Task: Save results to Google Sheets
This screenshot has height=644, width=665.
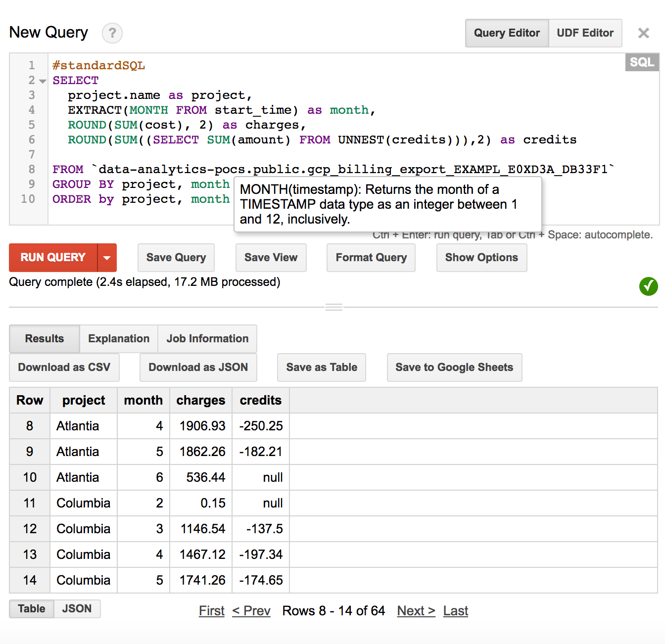Action: click(454, 367)
